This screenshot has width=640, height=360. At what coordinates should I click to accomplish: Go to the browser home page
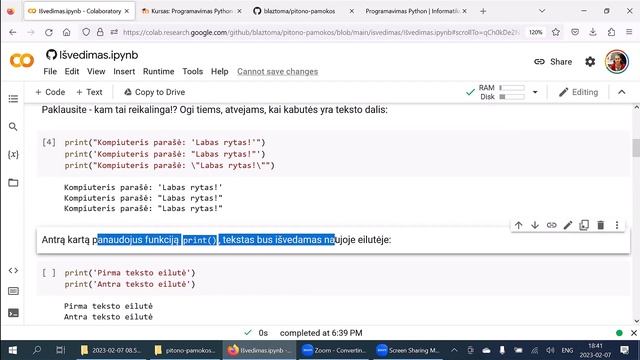[67, 32]
